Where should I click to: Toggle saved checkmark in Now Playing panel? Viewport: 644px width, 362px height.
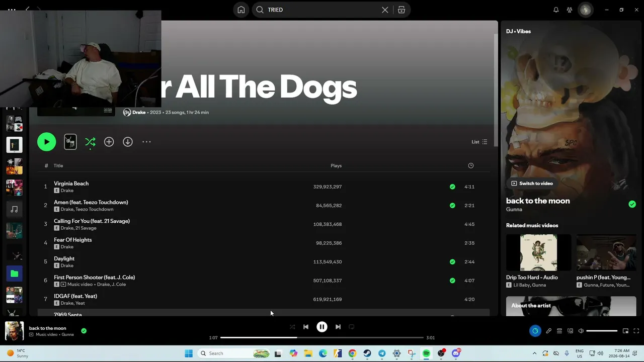(x=632, y=204)
